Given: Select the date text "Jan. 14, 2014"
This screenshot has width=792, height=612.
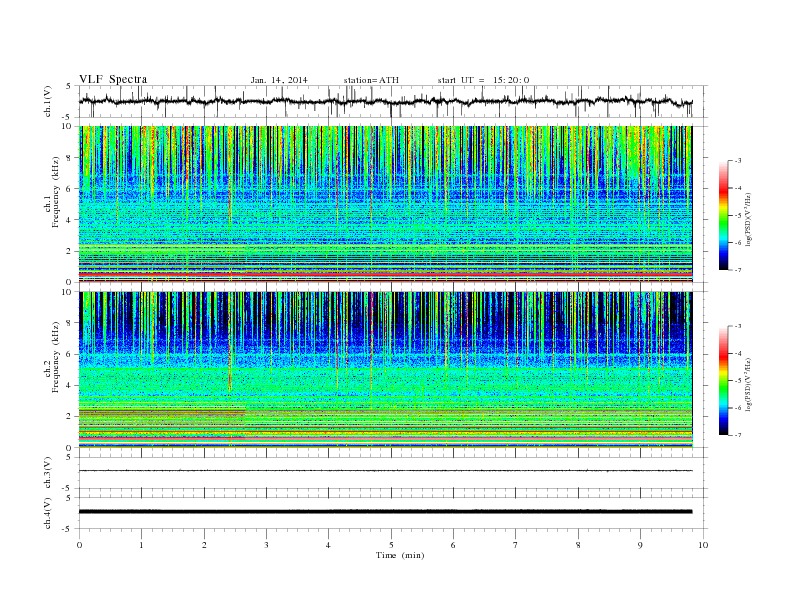Looking at the screenshot, I should click(279, 80).
